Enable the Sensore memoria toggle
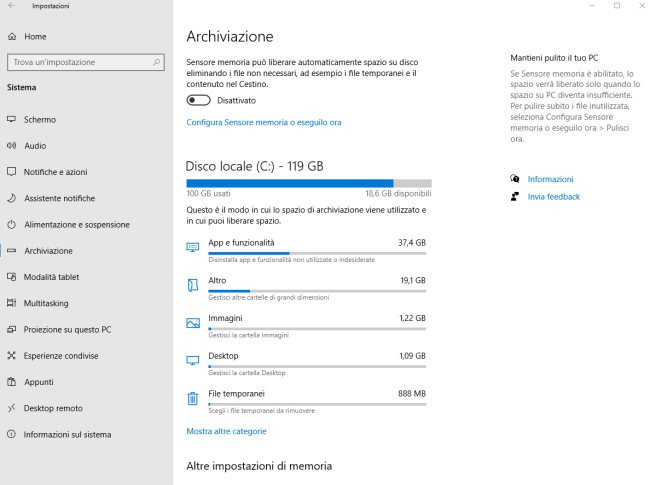Viewport: 650px width, 485px height. click(199, 100)
